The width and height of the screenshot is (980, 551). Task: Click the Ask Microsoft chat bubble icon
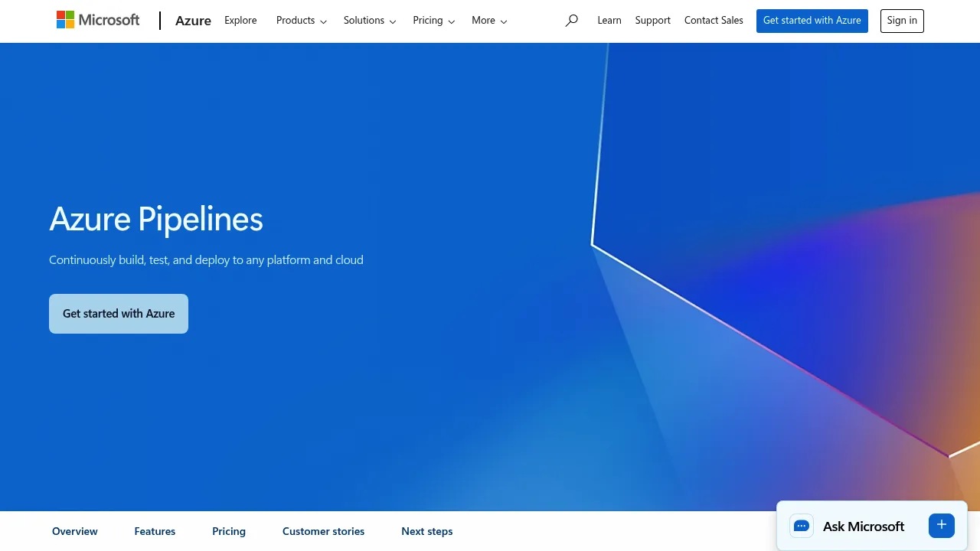pos(802,526)
